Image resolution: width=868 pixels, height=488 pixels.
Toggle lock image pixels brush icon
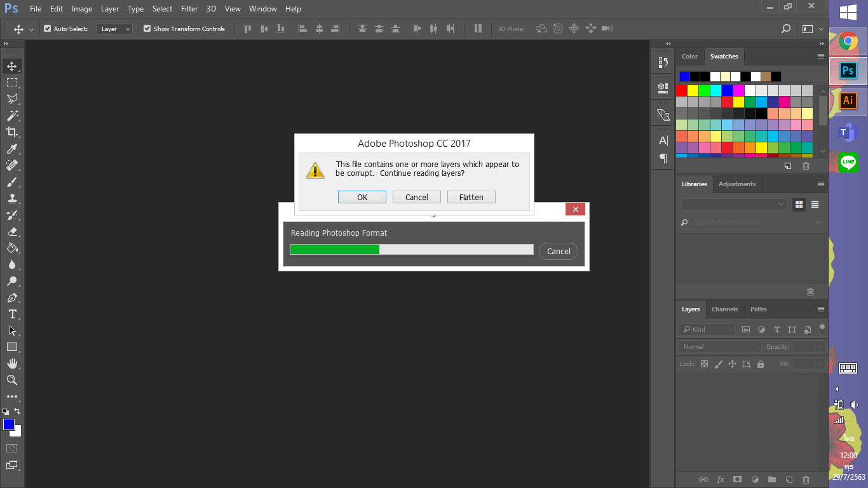[x=718, y=364]
